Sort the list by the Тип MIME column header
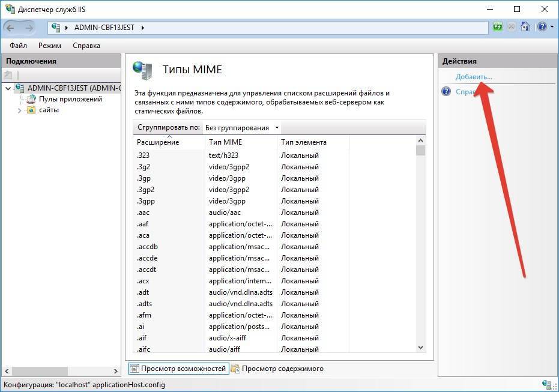The image size is (559, 392). click(x=225, y=142)
